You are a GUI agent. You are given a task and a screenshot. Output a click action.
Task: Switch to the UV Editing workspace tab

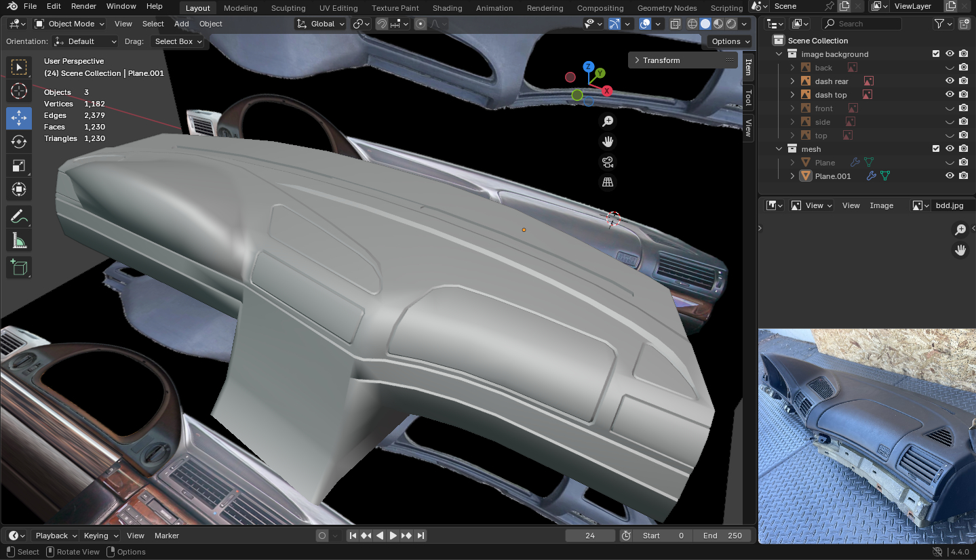[338, 8]
